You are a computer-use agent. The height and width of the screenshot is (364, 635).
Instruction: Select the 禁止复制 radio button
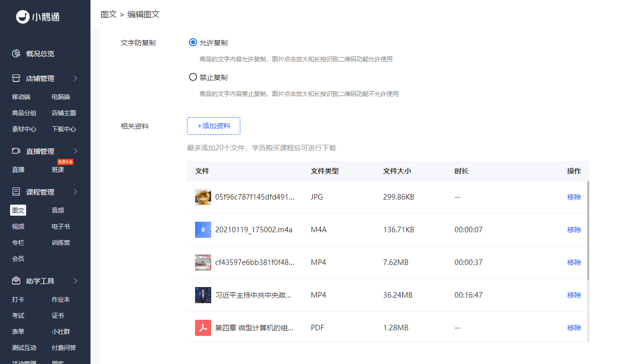(x=193, y=77)
